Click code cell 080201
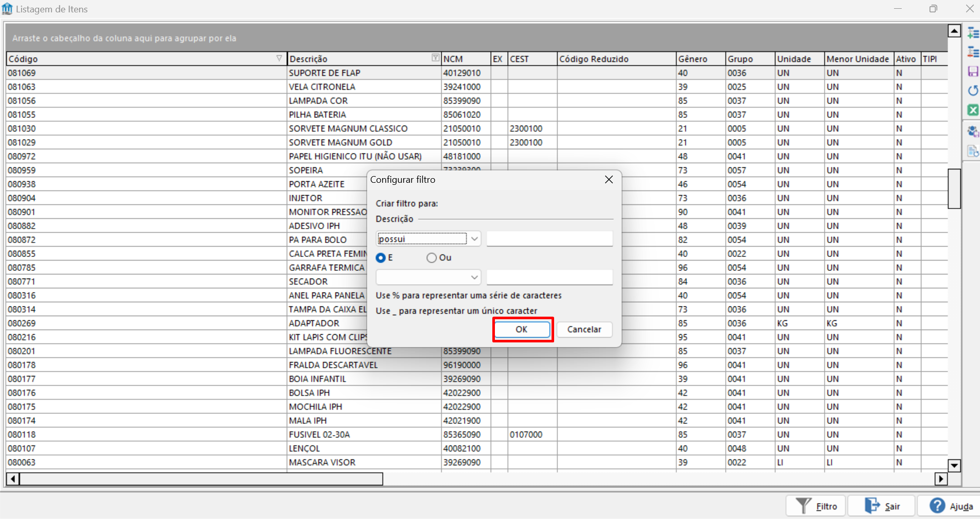Screen dimensions: 980x519 [146, 351]
